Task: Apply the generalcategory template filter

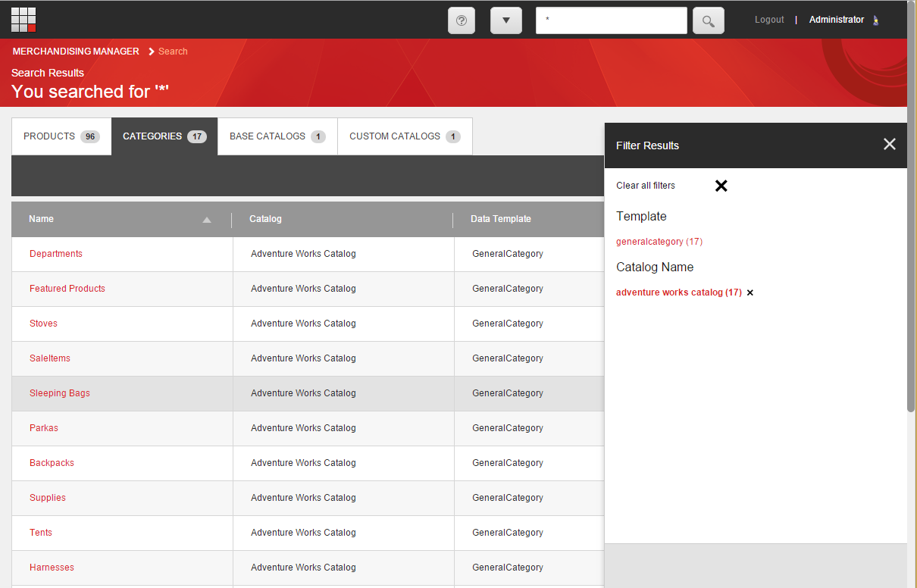Action: click(x=659, y=242)
